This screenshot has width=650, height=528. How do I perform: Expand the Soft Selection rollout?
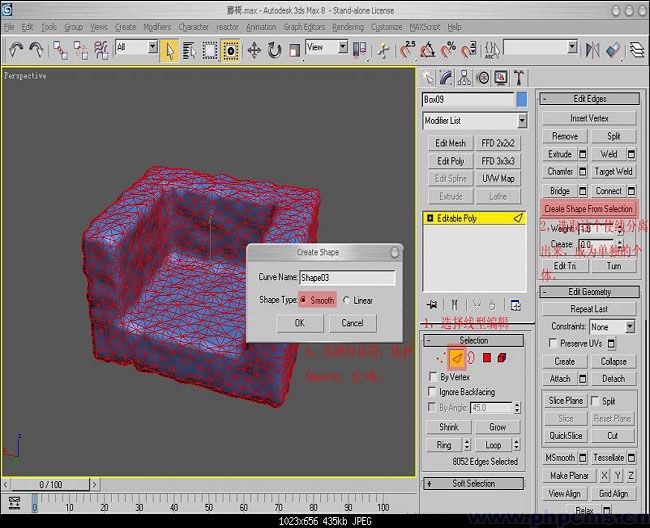pyautogui.click(x=473, y=483)
